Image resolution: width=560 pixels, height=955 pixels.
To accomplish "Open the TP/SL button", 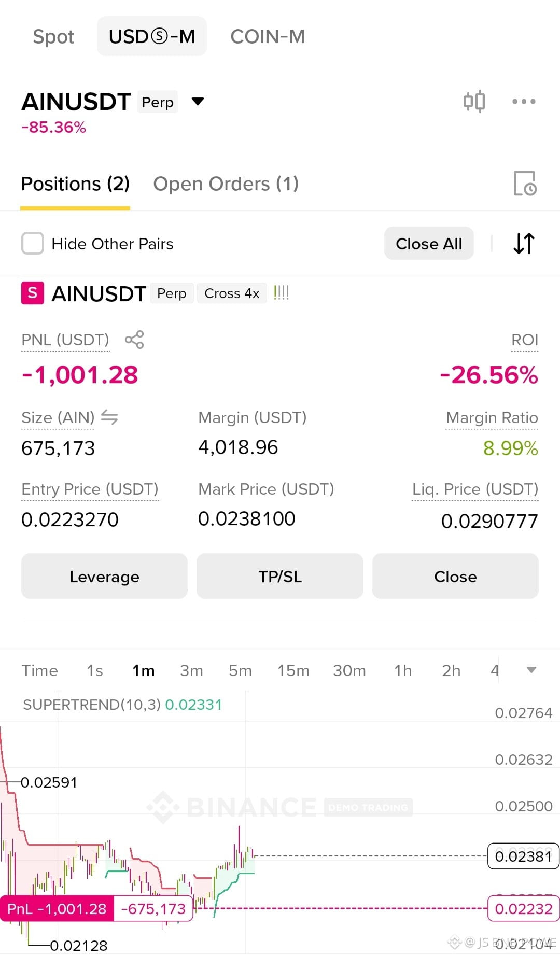I will click(x=280, y=576).
